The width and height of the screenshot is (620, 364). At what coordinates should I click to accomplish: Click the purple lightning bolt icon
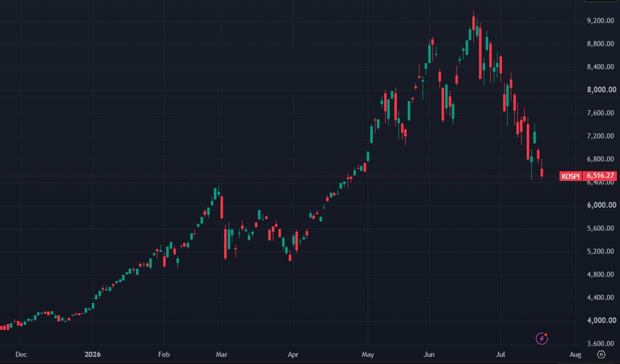(542, 338)
